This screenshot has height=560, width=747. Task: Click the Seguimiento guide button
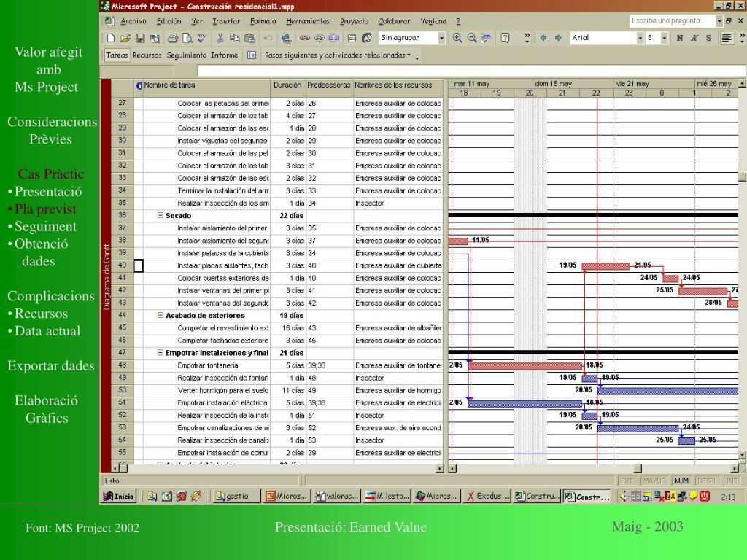187,55
